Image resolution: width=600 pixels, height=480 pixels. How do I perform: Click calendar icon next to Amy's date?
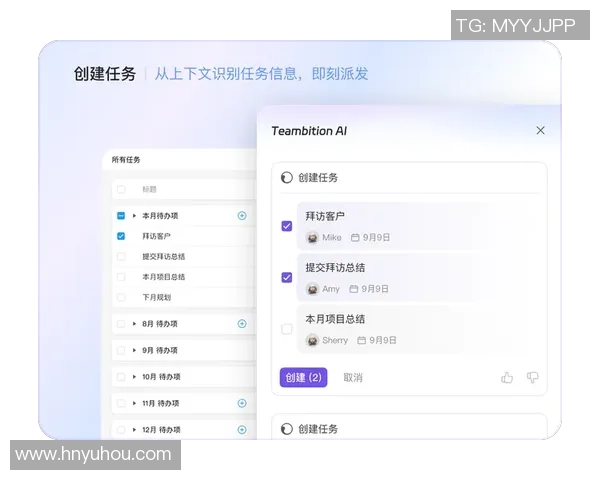(x=354, y=289)
